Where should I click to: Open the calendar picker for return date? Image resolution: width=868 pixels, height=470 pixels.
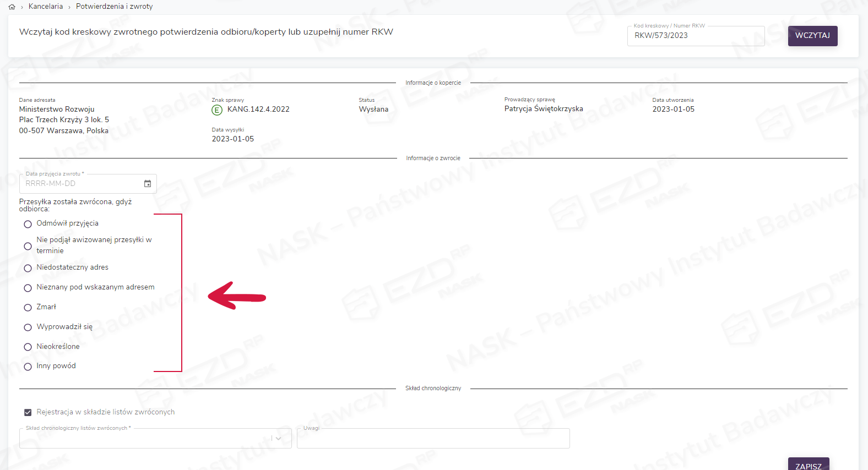(148, 184)
